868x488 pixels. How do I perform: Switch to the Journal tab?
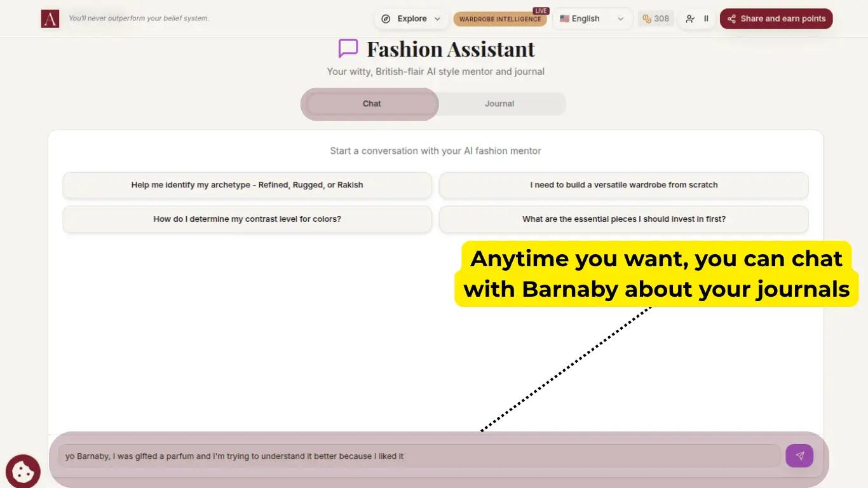tap(499, 104)
